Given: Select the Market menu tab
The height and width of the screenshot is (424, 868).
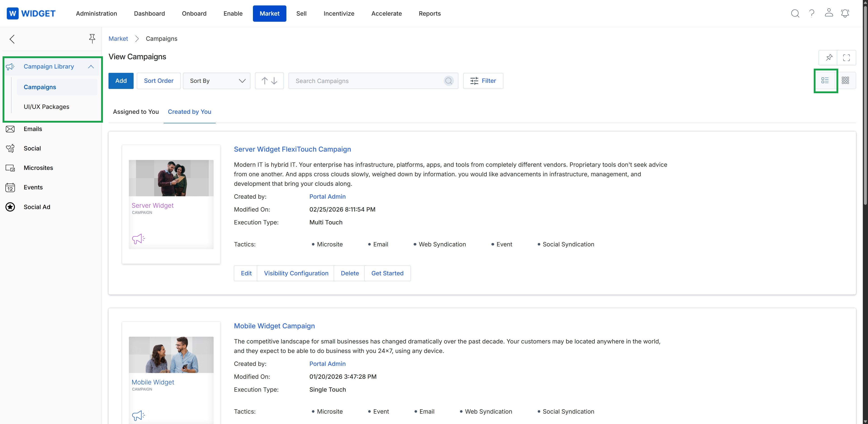Looking at the screenshot, I should coord(270,14).
